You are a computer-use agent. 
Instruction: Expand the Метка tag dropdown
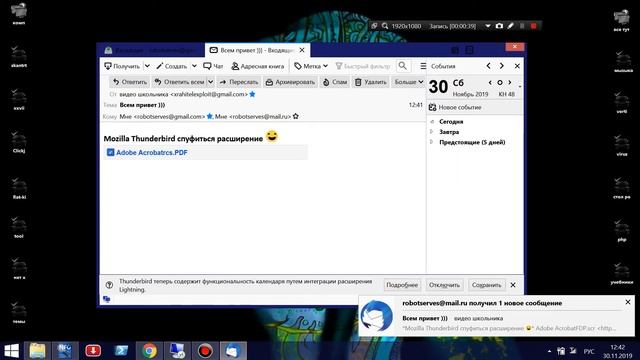point(311,66)
